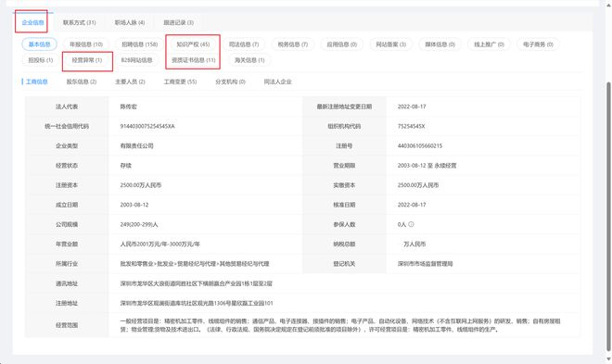Click the 2003-08-12 至 永续经营 value
Screen dimensions: 612x364
pos(427,166)
